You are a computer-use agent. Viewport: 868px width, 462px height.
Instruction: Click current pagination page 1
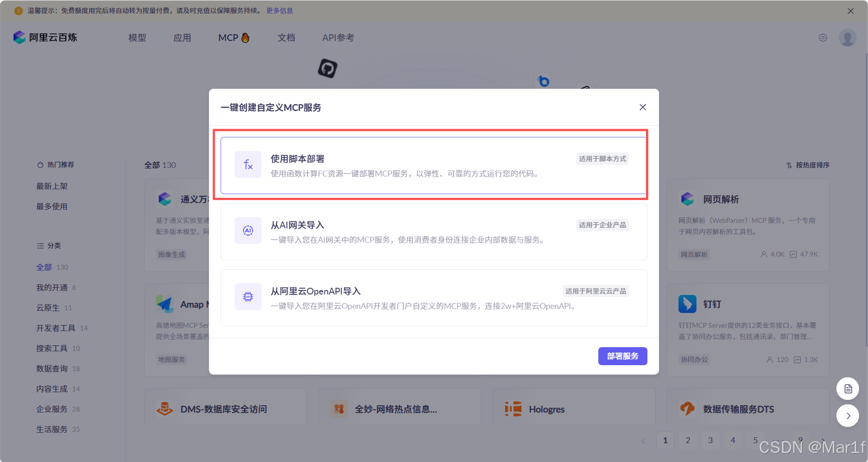(x=665, y=440)
